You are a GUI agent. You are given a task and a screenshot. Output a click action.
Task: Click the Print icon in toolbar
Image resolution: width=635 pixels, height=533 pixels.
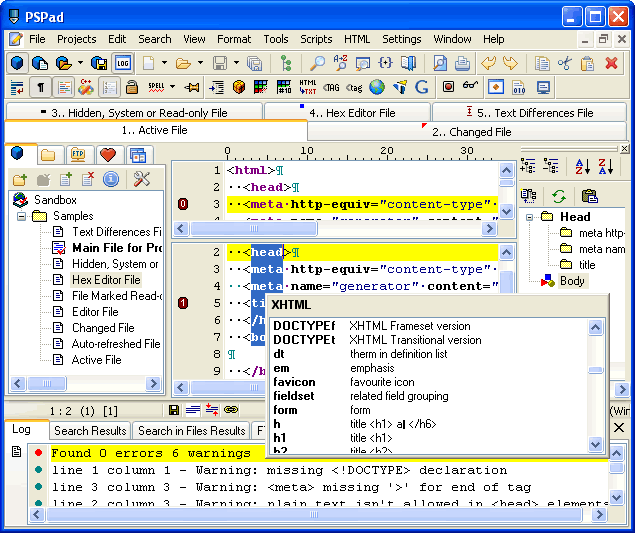pos(462,63)
